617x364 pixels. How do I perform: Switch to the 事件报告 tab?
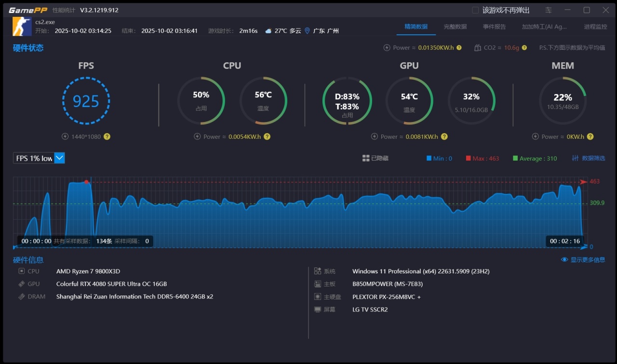[x=494, y=27]
